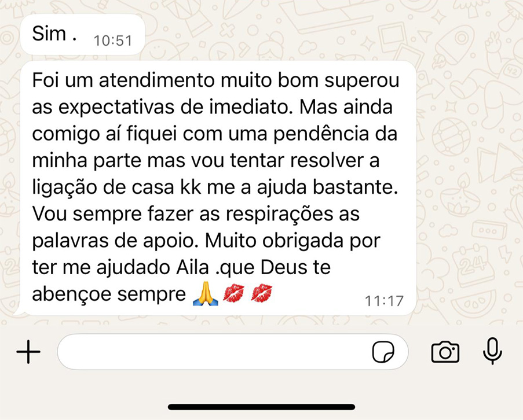This screenshot has height=420, width=523.
Task: Tap the plus attachment icon
Action: [x=28, y=352]
